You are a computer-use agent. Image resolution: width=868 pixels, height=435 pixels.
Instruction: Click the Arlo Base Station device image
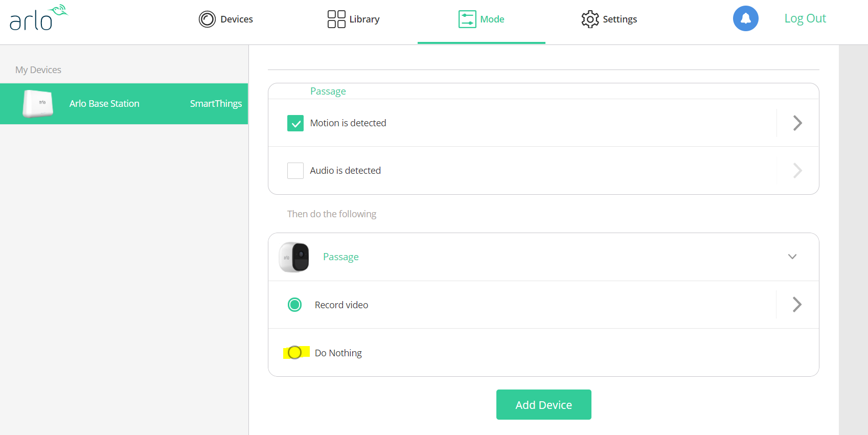38,104
